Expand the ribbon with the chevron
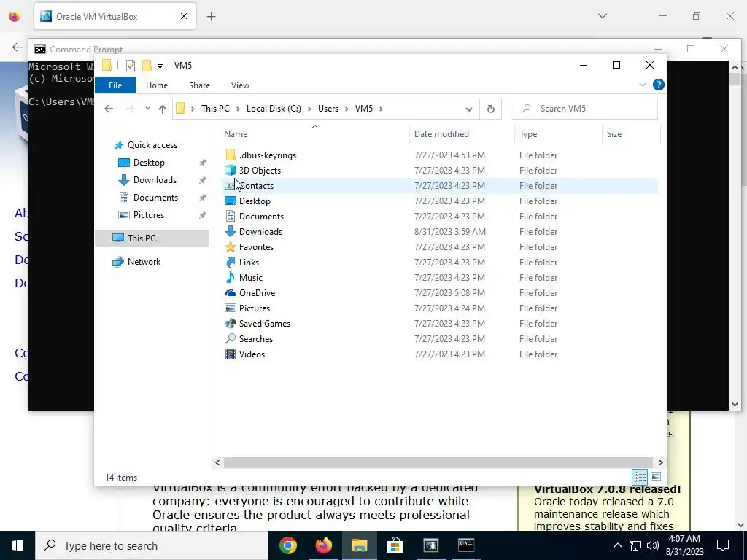This screenshot has height=560, width=747. tap(642, 85)
